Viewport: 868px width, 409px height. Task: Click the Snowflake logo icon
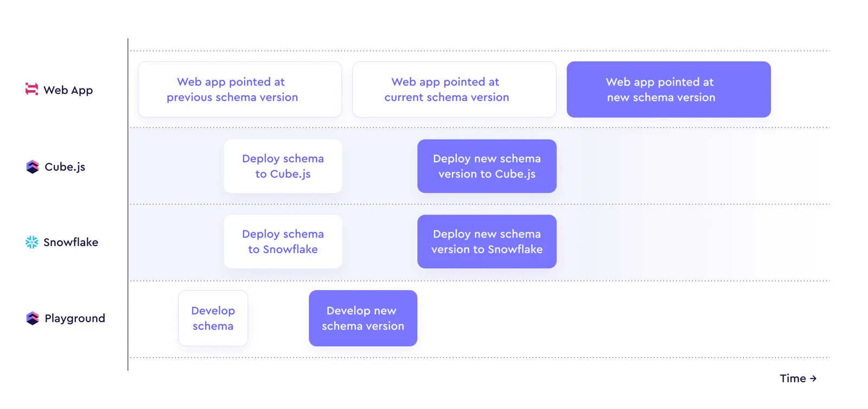pos(32,242)
